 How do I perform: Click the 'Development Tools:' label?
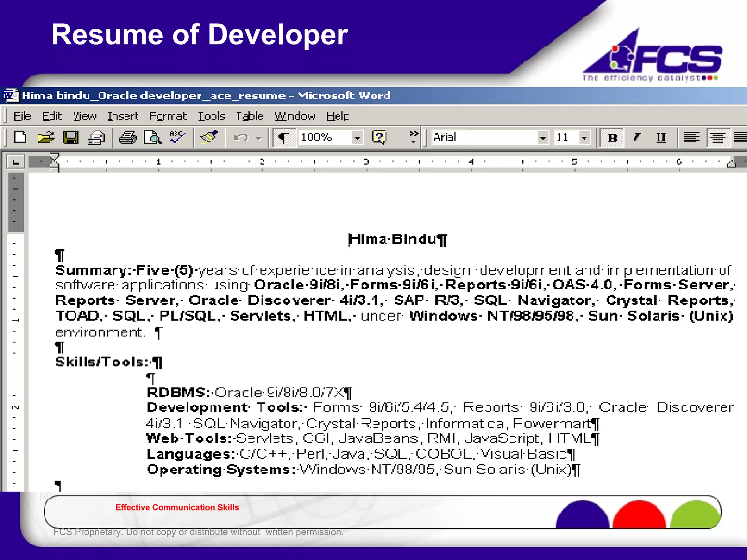(x=225, y=408)
